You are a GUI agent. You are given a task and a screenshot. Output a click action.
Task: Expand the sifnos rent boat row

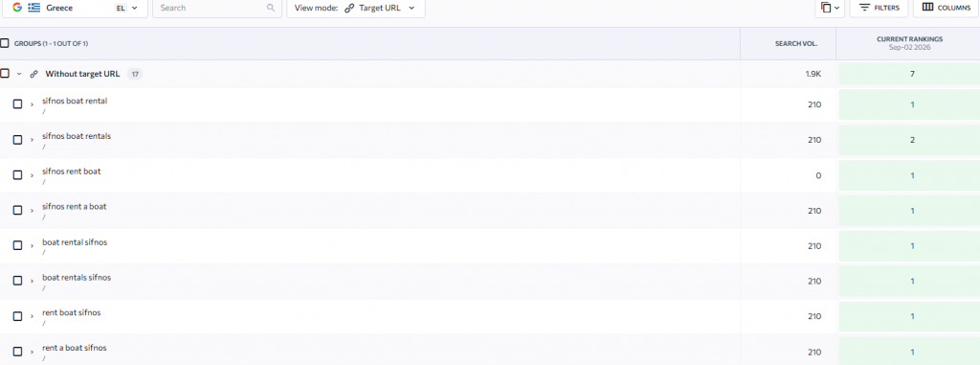(32, 175)
